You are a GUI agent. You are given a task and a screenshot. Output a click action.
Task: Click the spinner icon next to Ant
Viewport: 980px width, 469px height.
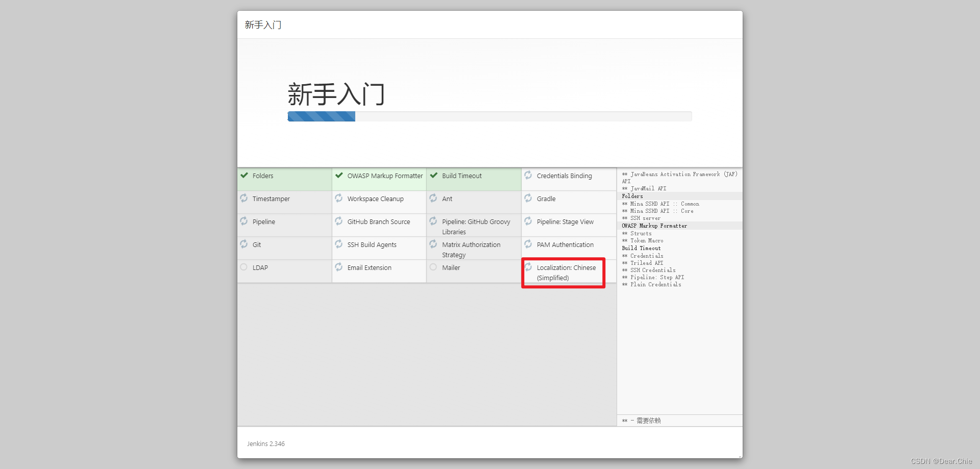(433, 198)
